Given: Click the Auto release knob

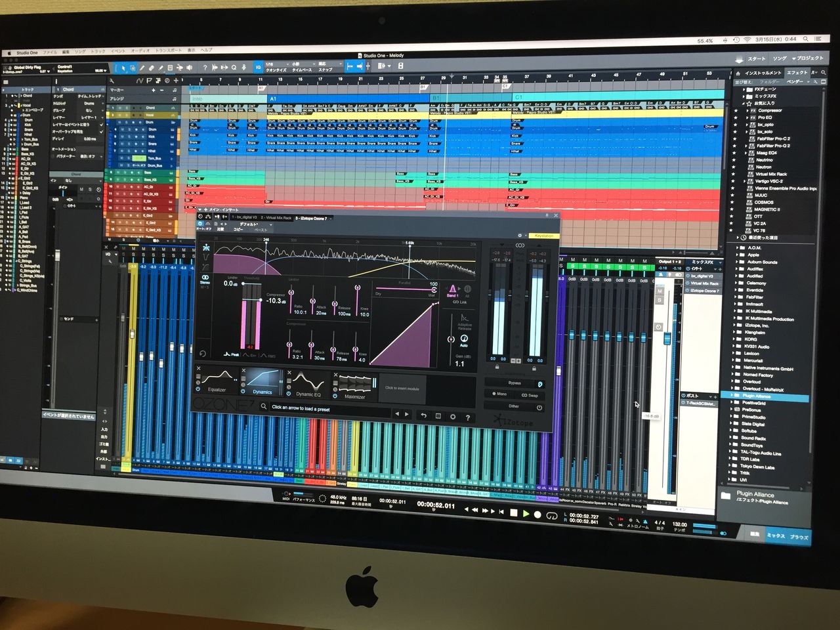Looking at the screenshot, I should [464, 338].
